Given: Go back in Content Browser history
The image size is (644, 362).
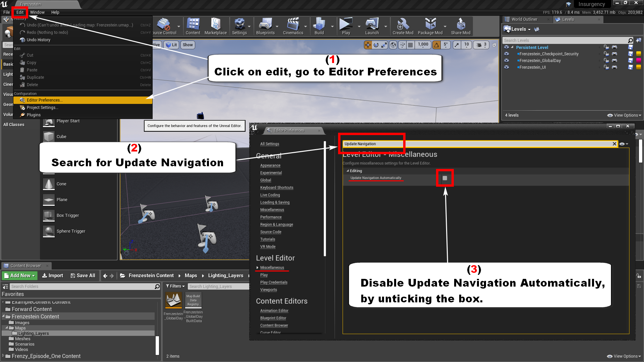Looking at the screenshot, I should [x=105, y=276].
